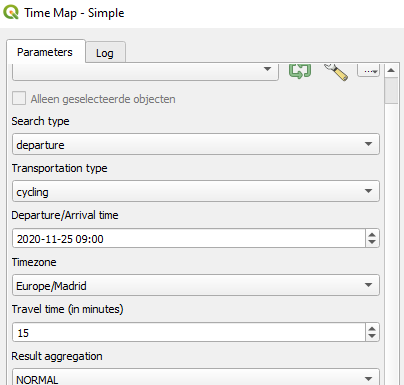Click the scrollbar up arrow

point(391,70)
